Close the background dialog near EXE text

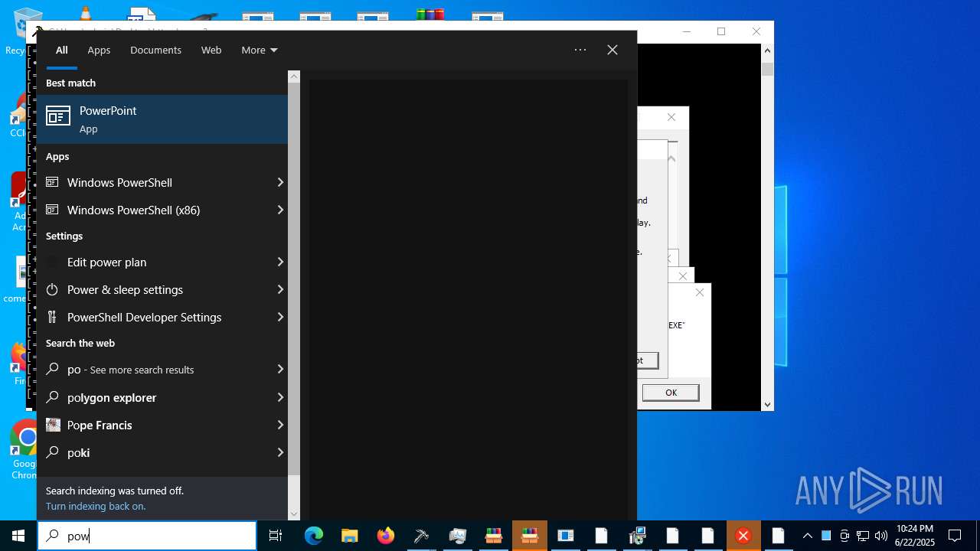pyautogui.click(x=699, y=292)
